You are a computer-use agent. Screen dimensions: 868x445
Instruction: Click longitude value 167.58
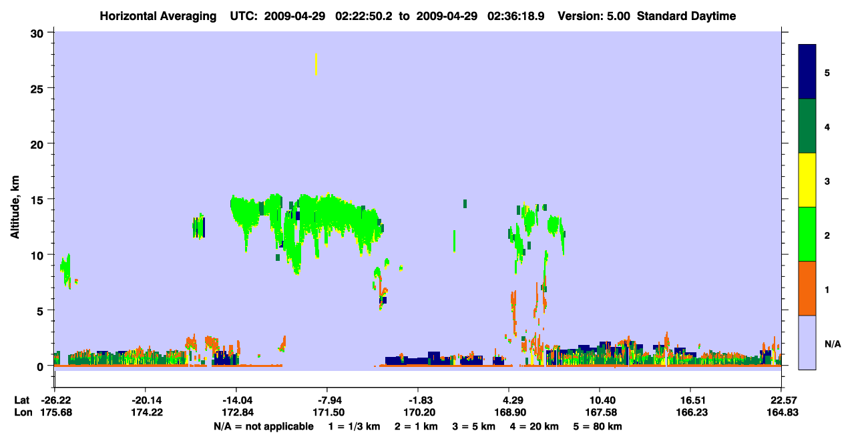pyautogui.click(x=600, y=412)
